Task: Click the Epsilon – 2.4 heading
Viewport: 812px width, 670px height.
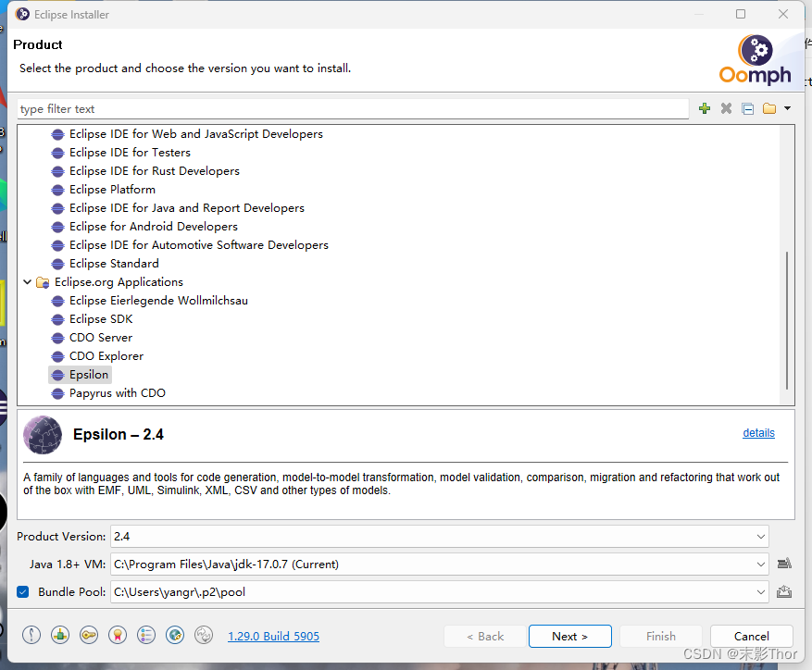Action: click(x=119, y=434)
